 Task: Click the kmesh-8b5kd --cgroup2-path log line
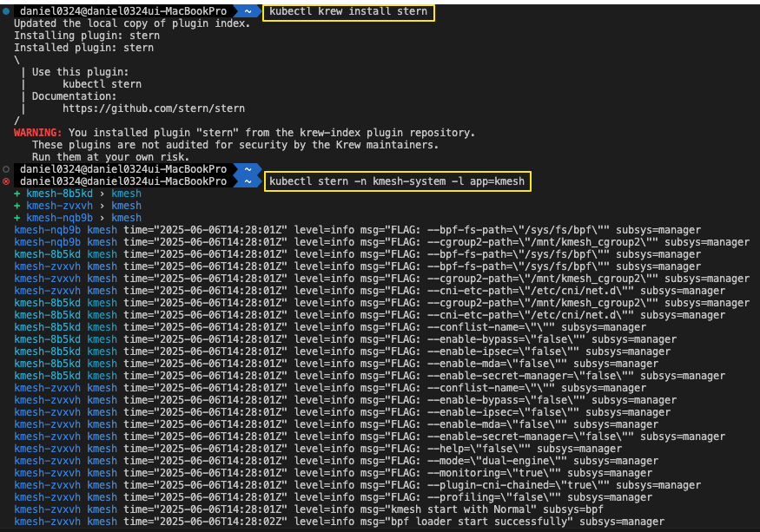(381, 302)
